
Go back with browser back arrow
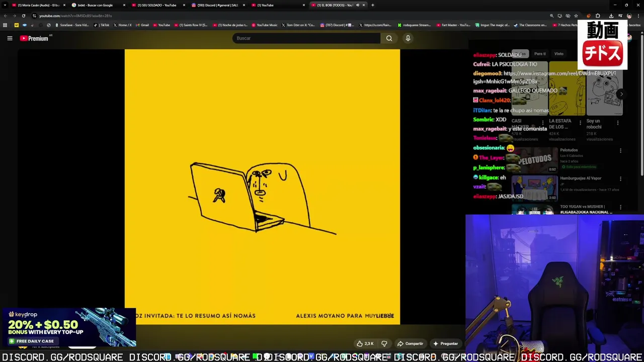(x=6, y=16)
